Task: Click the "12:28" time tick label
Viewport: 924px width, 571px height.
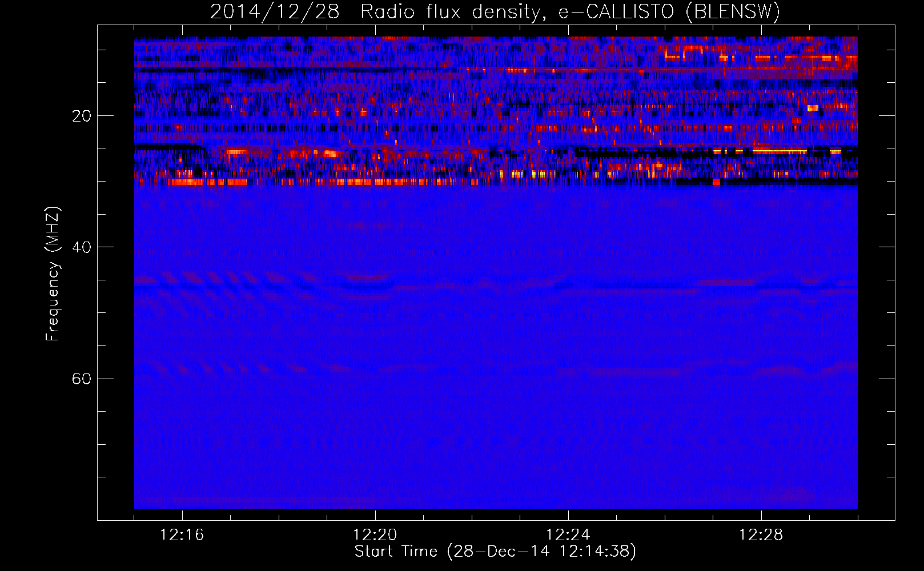Action: pyautogui.click(x=761, y=535)
